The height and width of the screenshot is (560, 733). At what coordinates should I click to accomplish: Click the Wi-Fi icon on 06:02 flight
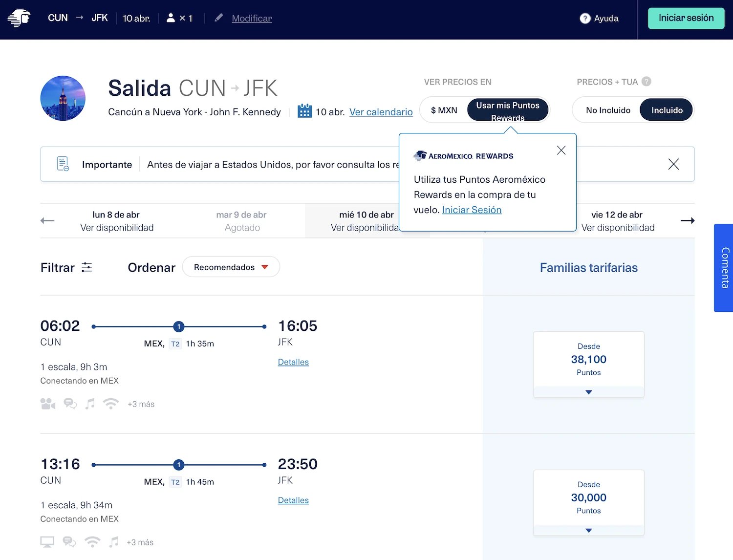111,404
